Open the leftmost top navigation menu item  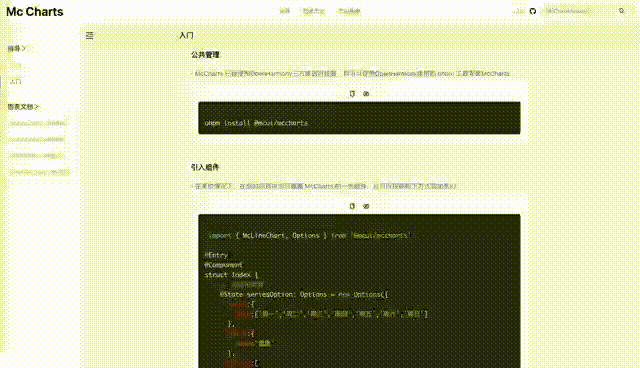(x=284, y=11)
